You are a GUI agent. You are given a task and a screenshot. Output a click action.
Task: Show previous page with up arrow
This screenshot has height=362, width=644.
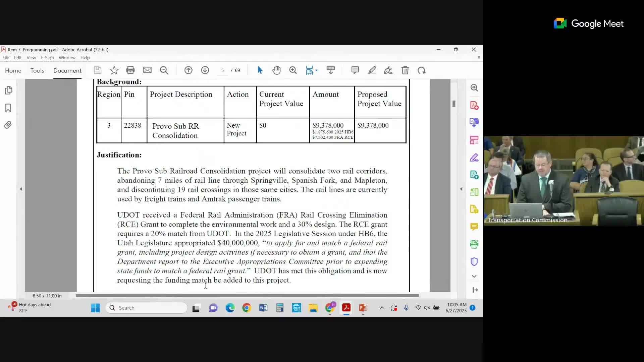click(x=189, y=70)
